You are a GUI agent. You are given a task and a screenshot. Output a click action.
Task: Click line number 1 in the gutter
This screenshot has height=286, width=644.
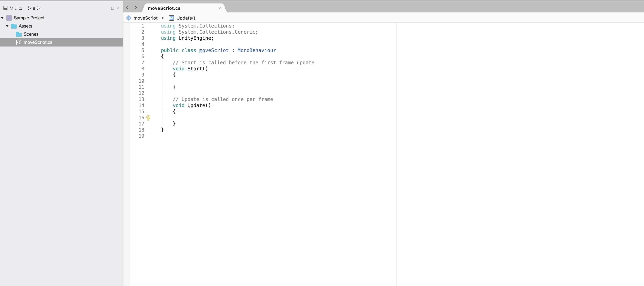[143, 26]
